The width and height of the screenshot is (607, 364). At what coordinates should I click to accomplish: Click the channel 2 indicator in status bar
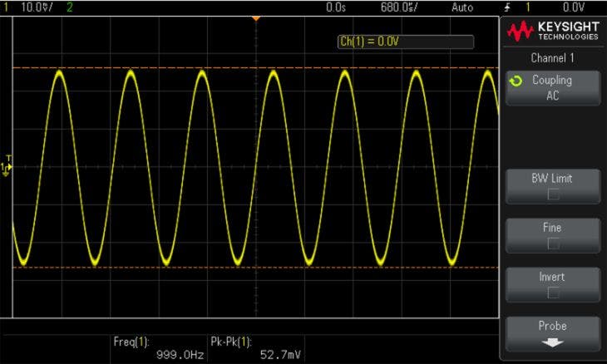[68, 7]
